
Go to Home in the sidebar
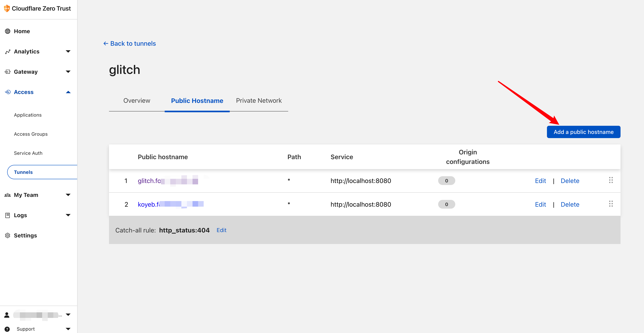pos(22,31)
